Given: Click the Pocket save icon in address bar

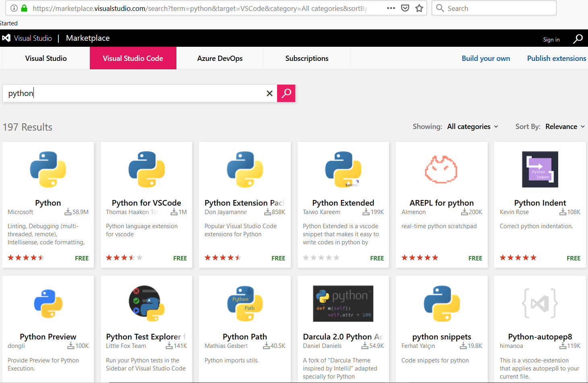Looking at the screenshot, I should (405, 8).
